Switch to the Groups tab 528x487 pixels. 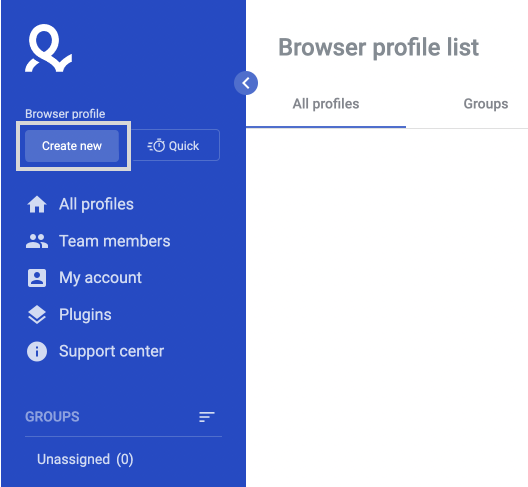[x=486, y=104]
